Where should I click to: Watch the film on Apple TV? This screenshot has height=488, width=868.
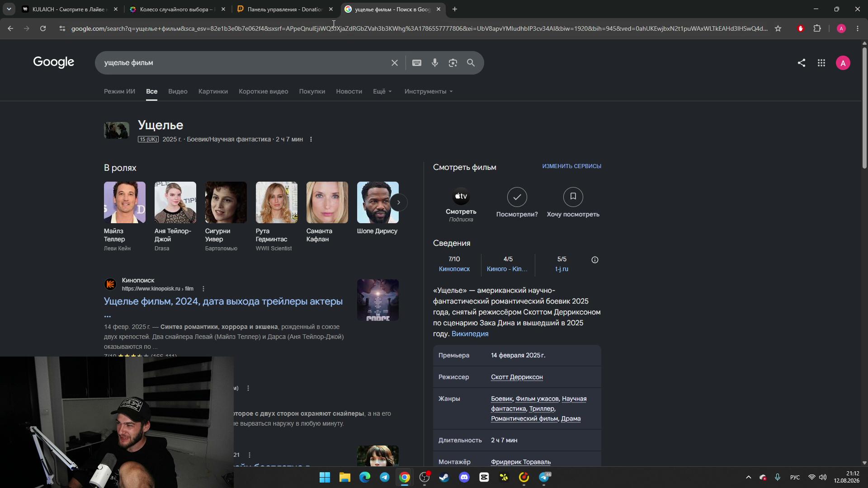[461, 205]
